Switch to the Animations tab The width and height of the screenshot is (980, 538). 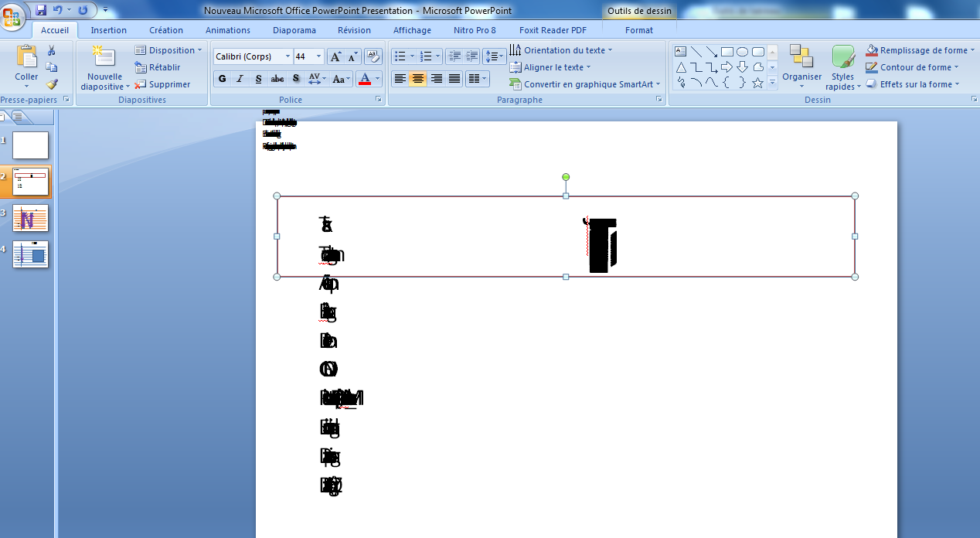click(228, 30)
